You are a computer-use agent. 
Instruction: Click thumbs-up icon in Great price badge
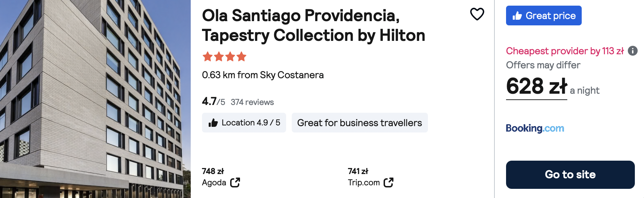pos(517,16)
